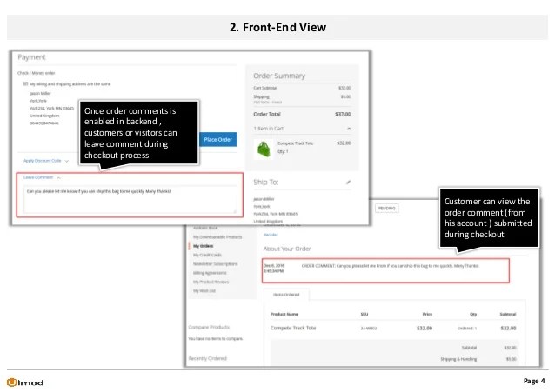Click the Recently Ordered heading
Image resolution: width=555 pixels, height=392 pixels.
[207, 358]
